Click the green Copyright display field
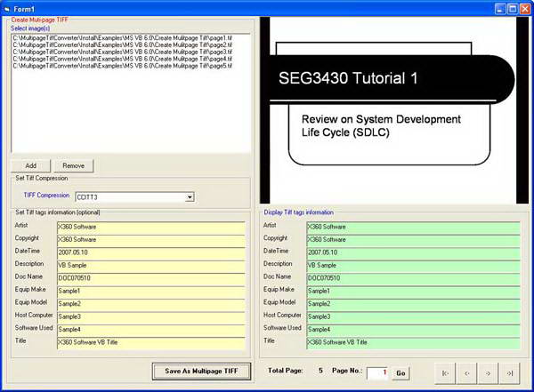Viewport: 534px width, 392px height. 414,240
